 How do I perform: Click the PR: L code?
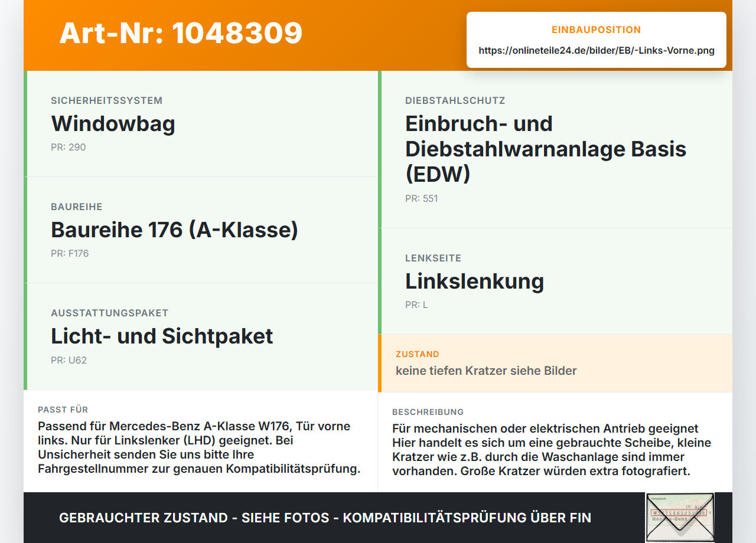pos(416,305)
